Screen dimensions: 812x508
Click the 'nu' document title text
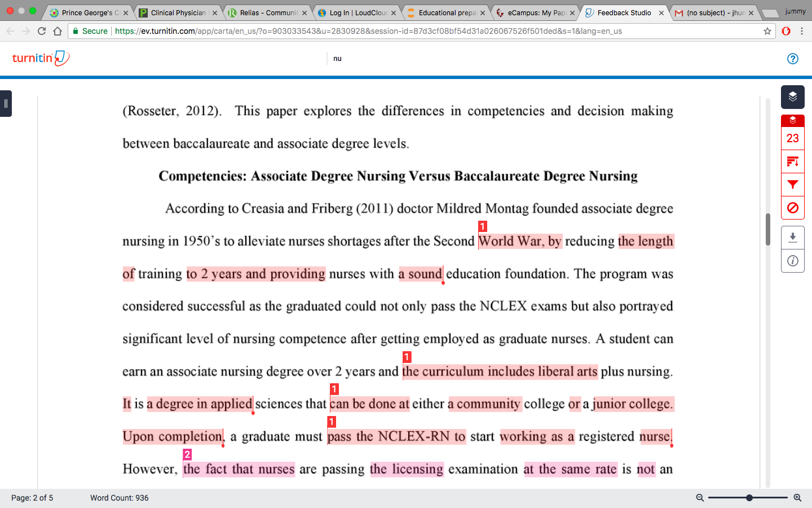pyautogui.click(x=337, y=59)
